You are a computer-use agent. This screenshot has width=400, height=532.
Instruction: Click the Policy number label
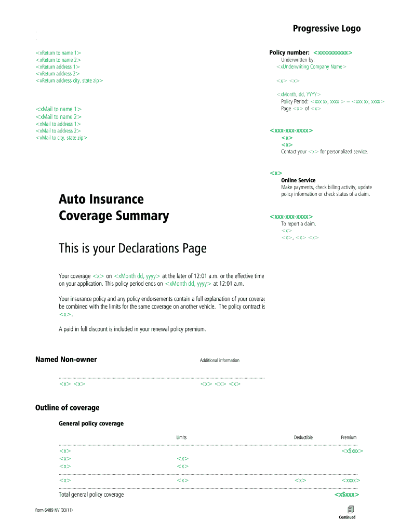pyautogui.click(x=289, y=52)
